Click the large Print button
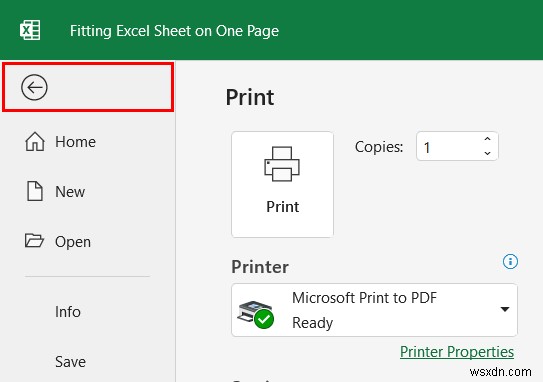 pyautogui.click(x=283, y=184)
